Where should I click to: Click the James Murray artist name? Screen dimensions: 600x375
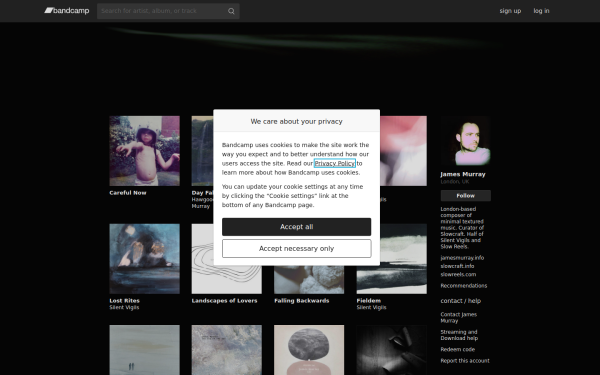[463, 174]
